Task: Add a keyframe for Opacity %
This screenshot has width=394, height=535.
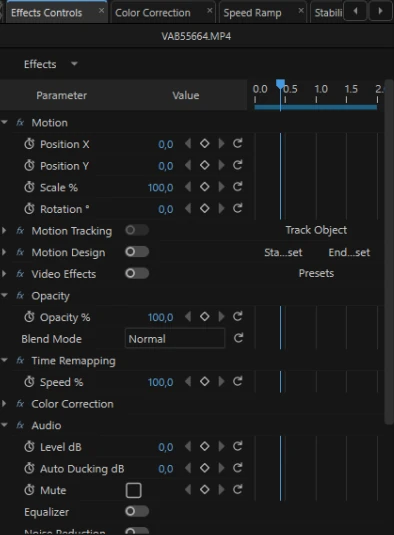Action: [x=205, y=317]
